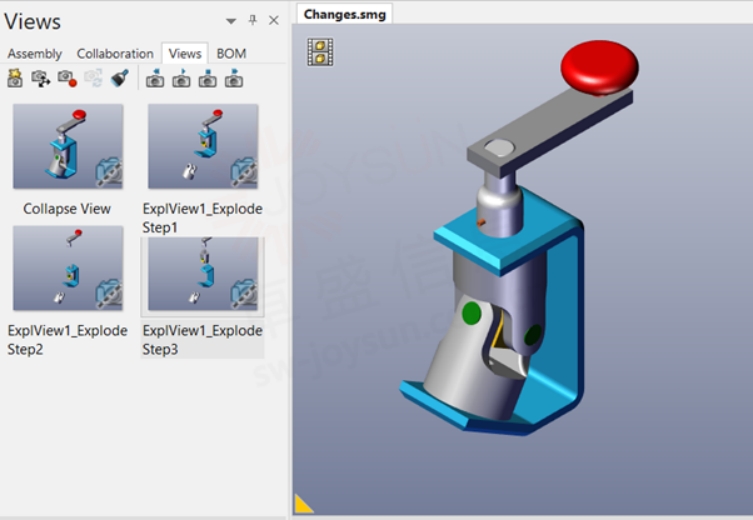
Task: Click the 'ExplView1_Explode Step2' label
Action: [67, 340]
